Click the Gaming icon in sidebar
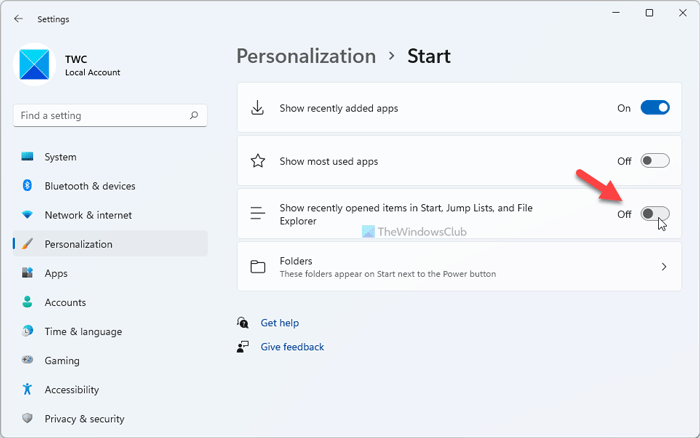 click(27, 361)
